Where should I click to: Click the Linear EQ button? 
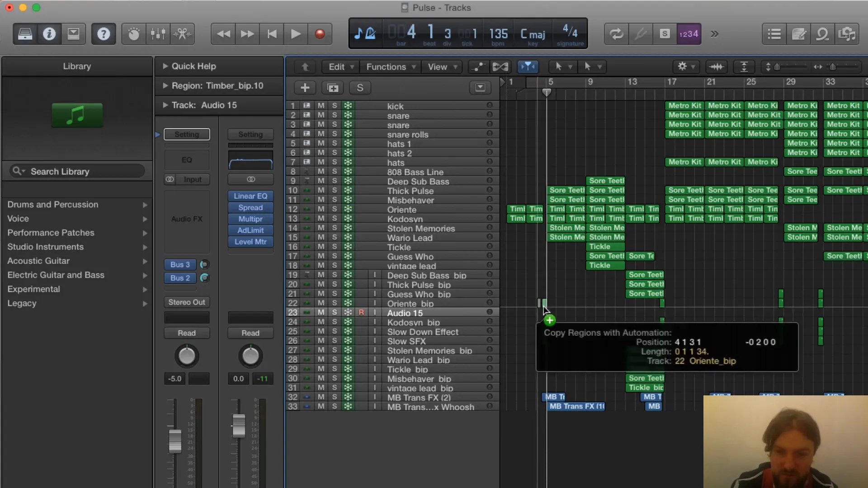point(250,196)
